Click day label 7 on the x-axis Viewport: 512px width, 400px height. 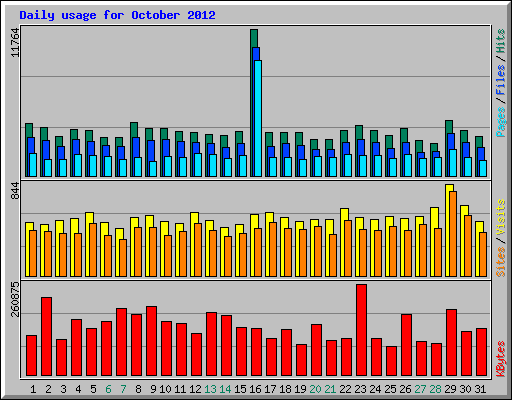123,389
